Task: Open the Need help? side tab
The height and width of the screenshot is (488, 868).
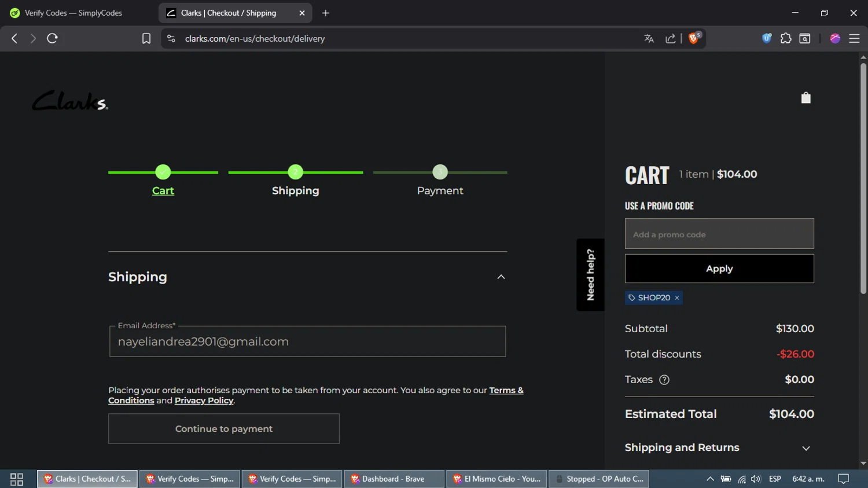Action: click(x=590, y=274)
